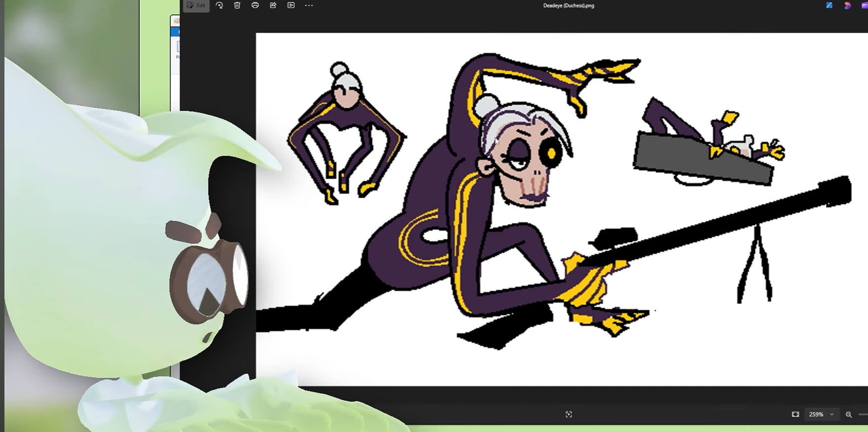This screenshot has width=868, height=432.
Task: Click the Deadeye (Duchess).png title text
Action: (568, 6)
